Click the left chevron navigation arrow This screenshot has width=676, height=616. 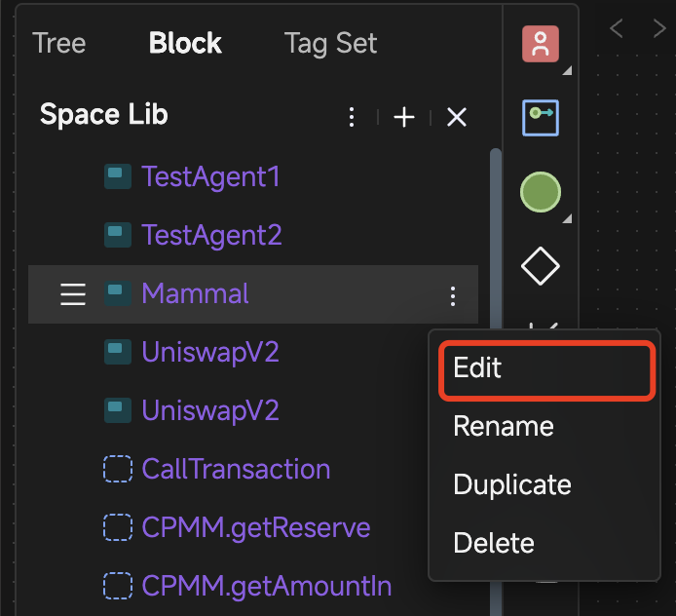617,29
